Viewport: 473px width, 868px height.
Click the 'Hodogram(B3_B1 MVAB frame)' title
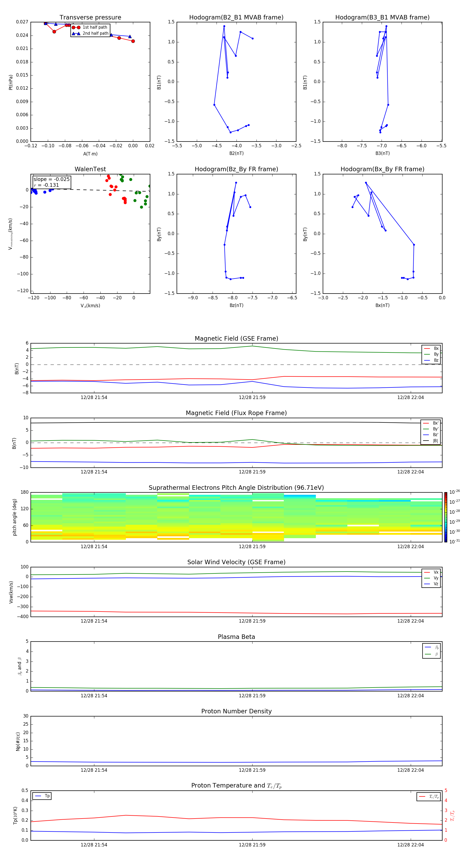(x=382, y=18)
